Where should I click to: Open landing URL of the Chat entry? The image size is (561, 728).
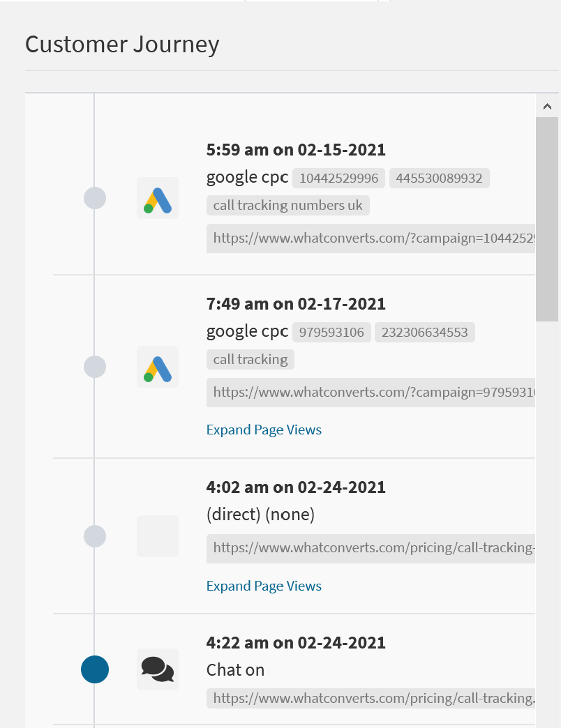tap(373, 698)
